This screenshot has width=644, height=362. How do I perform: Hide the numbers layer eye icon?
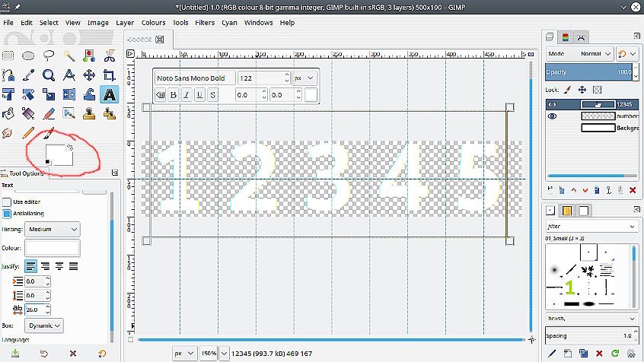tap(553, 116)
